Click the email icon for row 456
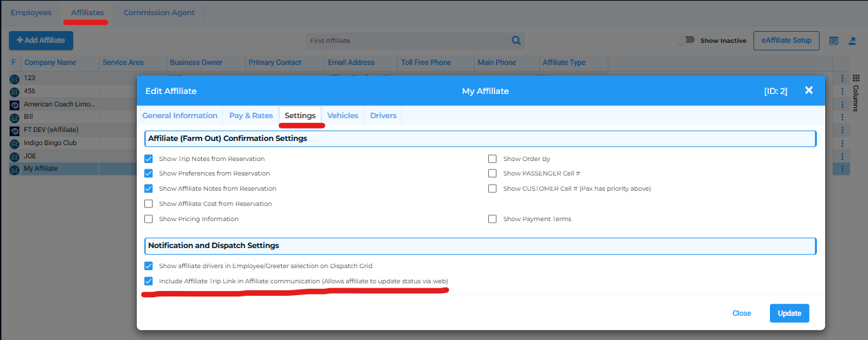This screenshot has height=340, width=868. [14, 92]
